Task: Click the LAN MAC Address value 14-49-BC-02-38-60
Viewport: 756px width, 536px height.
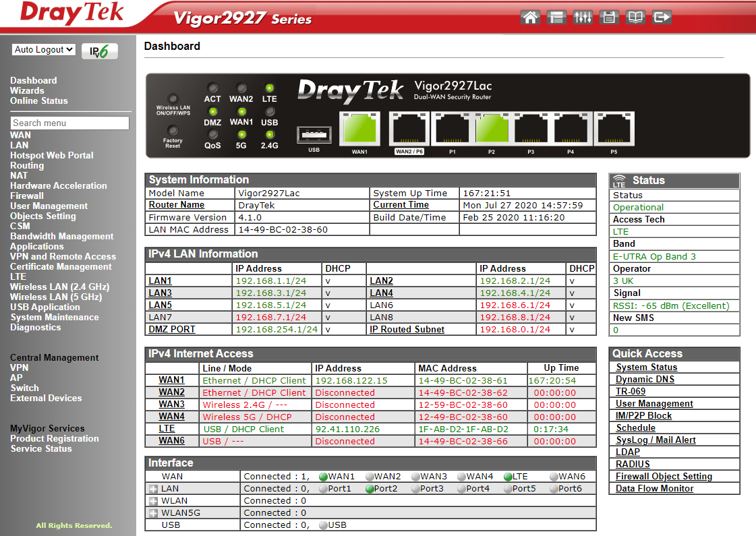Action: [283, 229]
